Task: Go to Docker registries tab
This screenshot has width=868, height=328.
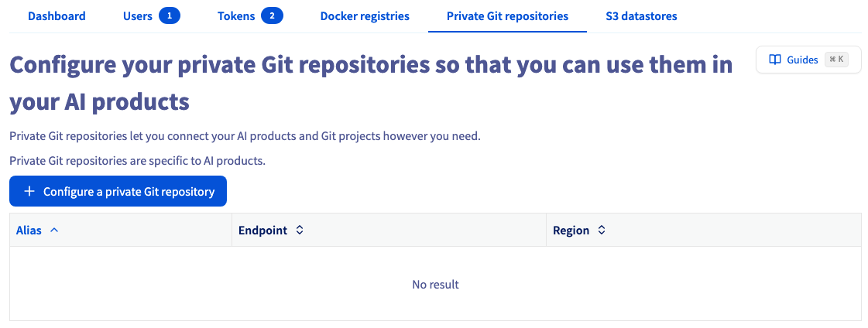Action: coord(365,16)
